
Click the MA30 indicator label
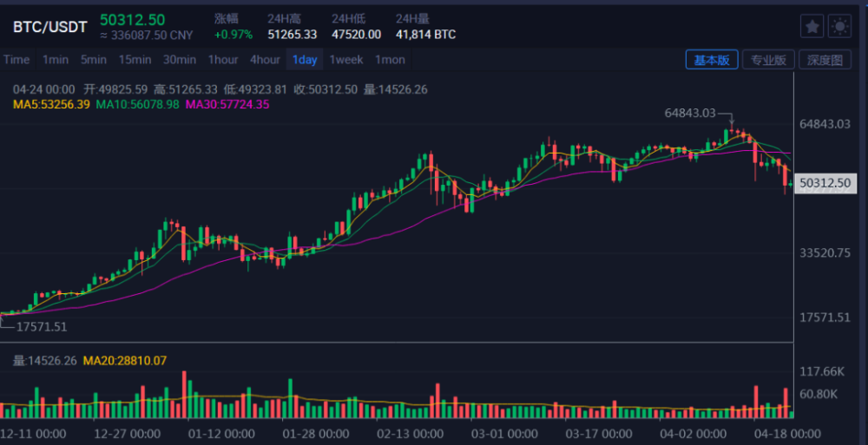tap(227, 104)
